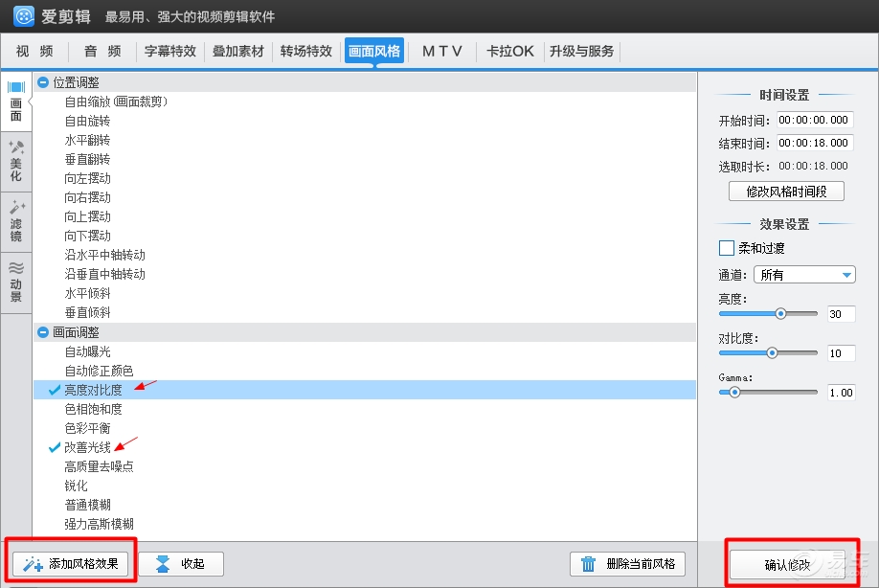879x588 pixels.
Task: Click the 对比度 slider handle
Action: (x=772, y=353)
